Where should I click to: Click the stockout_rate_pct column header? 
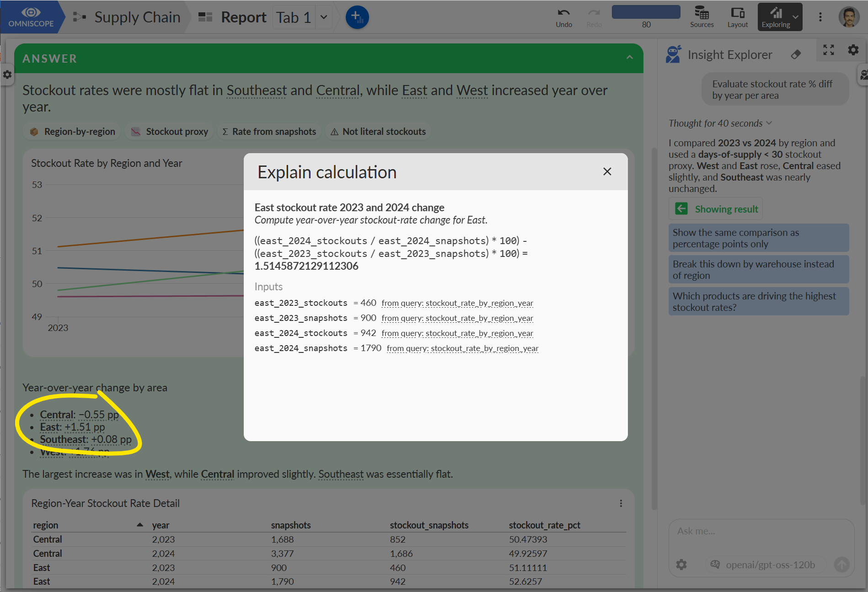click(x=544, y=525)
